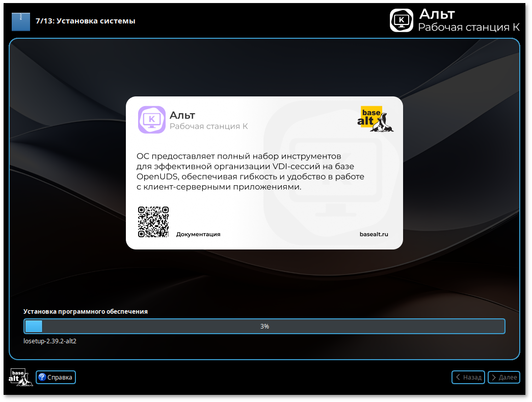532x402 pixels.
Task: Click the Alt K logo in header
Action: click(x=402, y=20)
